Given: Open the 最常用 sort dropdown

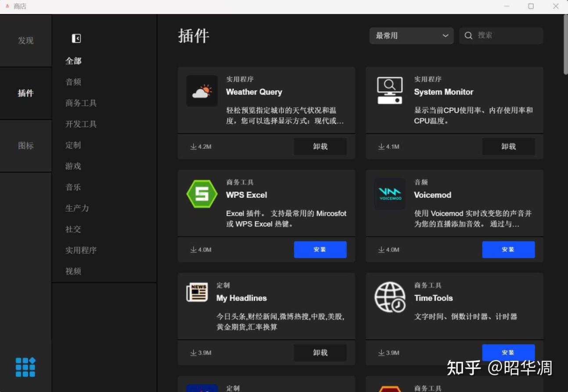Looking at the screenshot, I should [412, 36].
